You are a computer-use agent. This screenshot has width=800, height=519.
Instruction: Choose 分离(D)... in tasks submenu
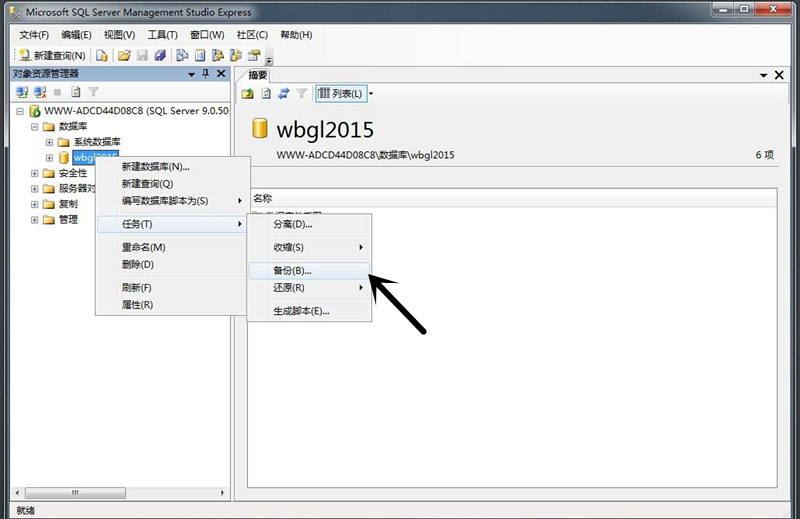[x=309, y=224]
